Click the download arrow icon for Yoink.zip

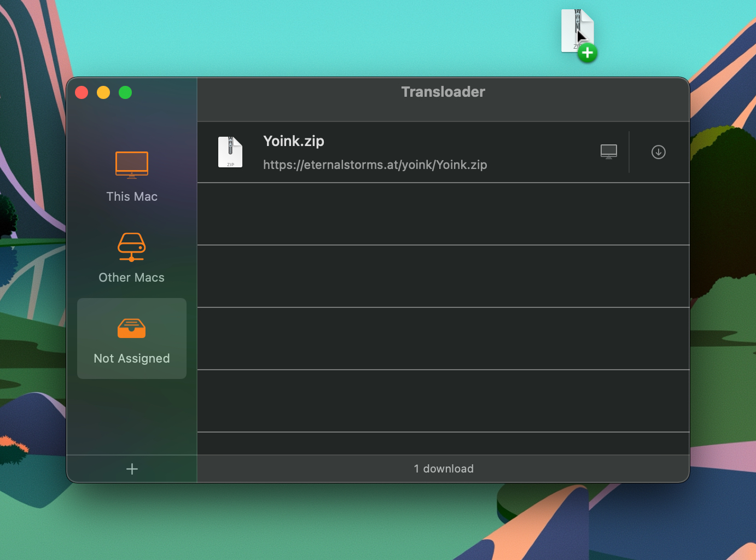[x=659, y=152]
